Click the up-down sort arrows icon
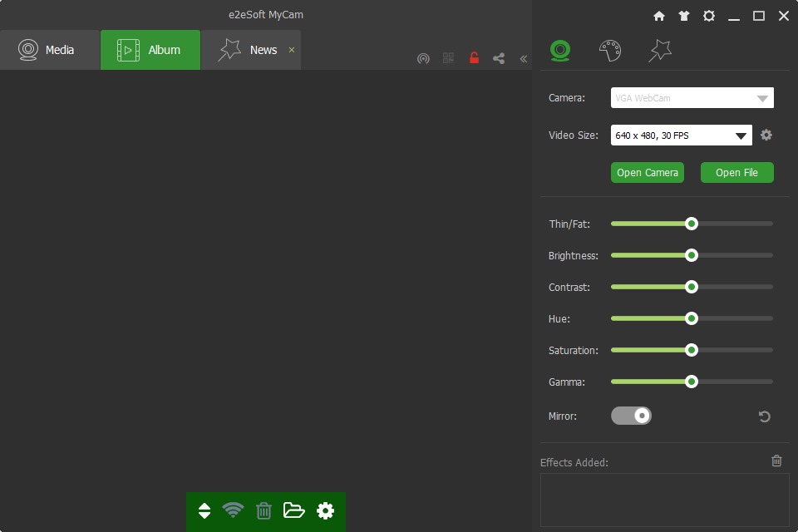The height and width of the screenshot is (532, 798). click(204, 510)
